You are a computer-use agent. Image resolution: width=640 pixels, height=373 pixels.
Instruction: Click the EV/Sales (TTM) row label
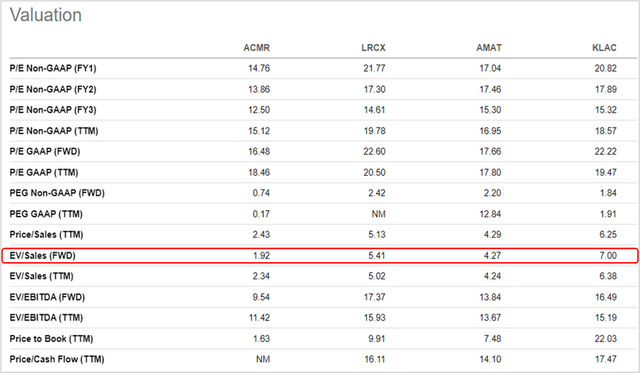(42, 276)
